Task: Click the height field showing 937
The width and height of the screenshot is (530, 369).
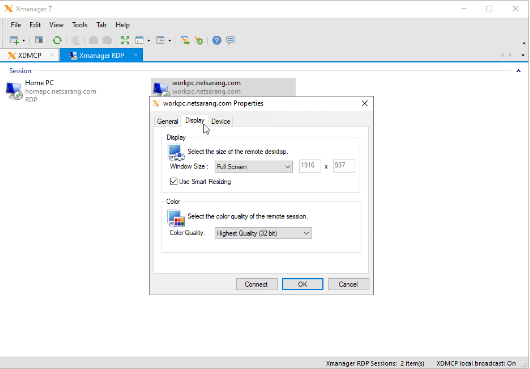Action: 344,166
